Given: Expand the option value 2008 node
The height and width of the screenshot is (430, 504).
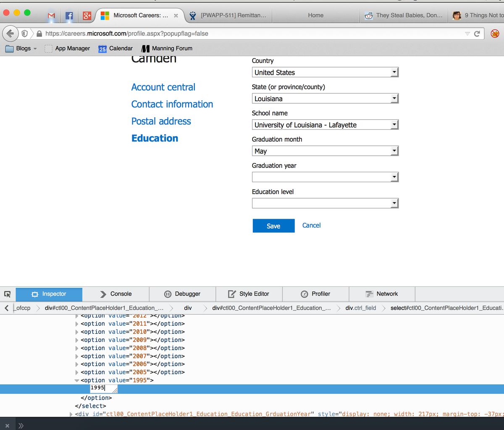Looking at the screenshot, I should pyautogui.click(x=77, y=348).
